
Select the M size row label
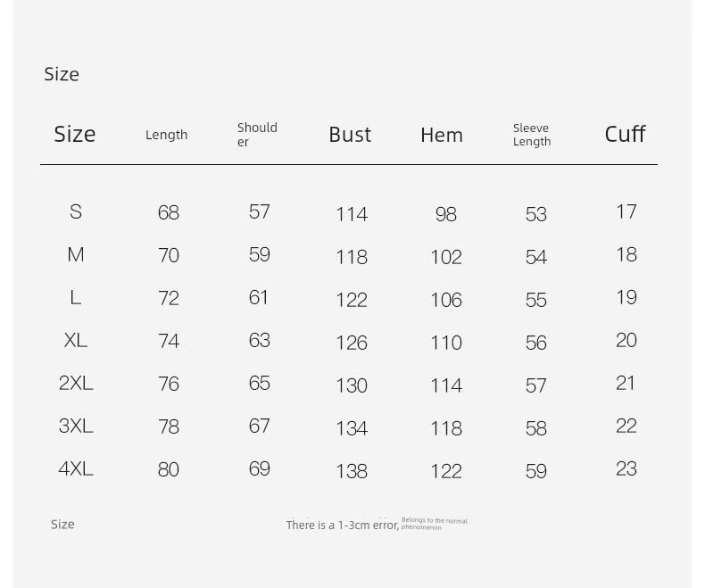[76, 254]
